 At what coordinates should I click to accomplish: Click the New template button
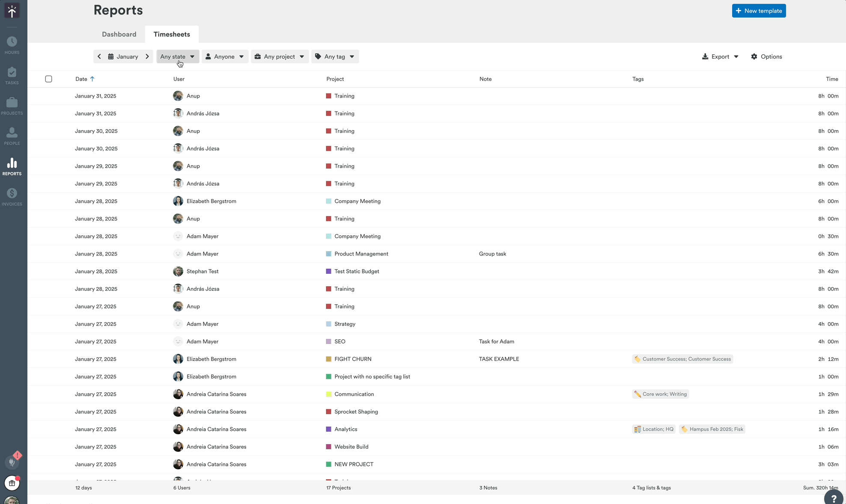[759, 11]
